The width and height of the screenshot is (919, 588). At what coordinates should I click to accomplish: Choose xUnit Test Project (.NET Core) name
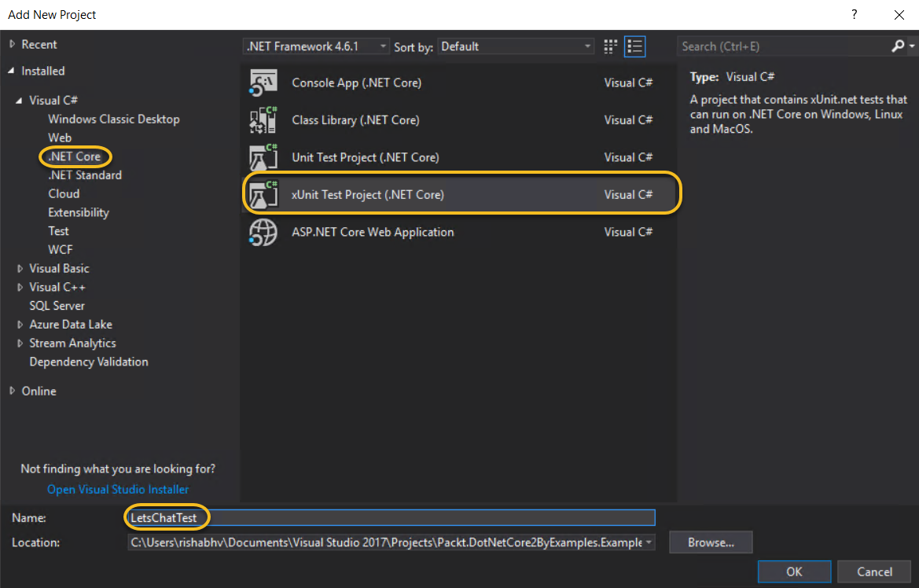(367, 195)
